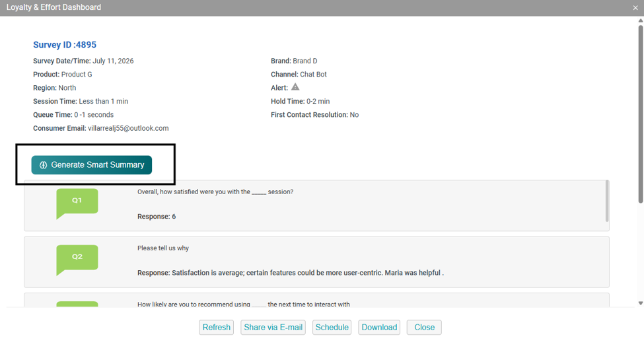Click the Q1 text Response: 6
Image resolution: width=644 pixels, height=356 pixels.
[x=157, y=217]
